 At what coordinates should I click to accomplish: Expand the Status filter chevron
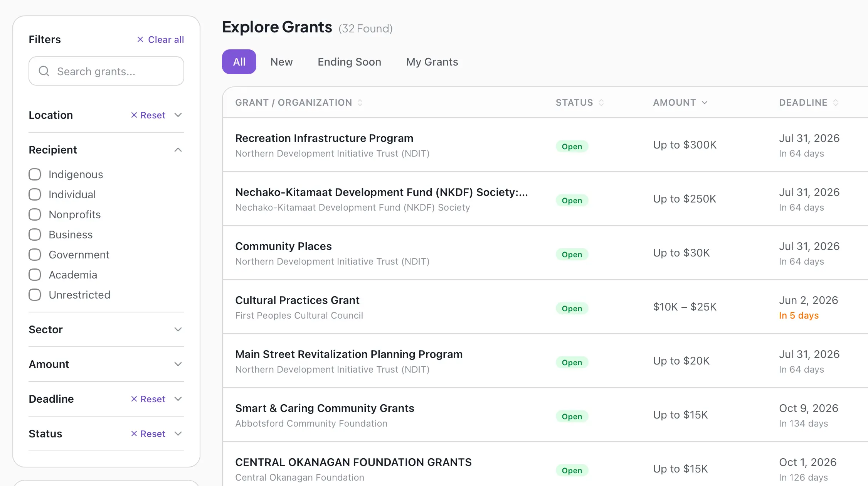(x=178, y=434)
